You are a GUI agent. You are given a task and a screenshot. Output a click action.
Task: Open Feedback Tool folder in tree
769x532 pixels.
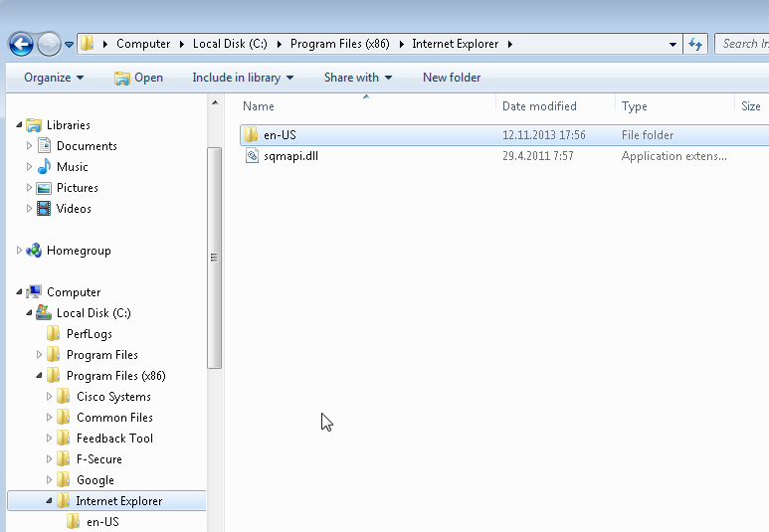[114, 439]
